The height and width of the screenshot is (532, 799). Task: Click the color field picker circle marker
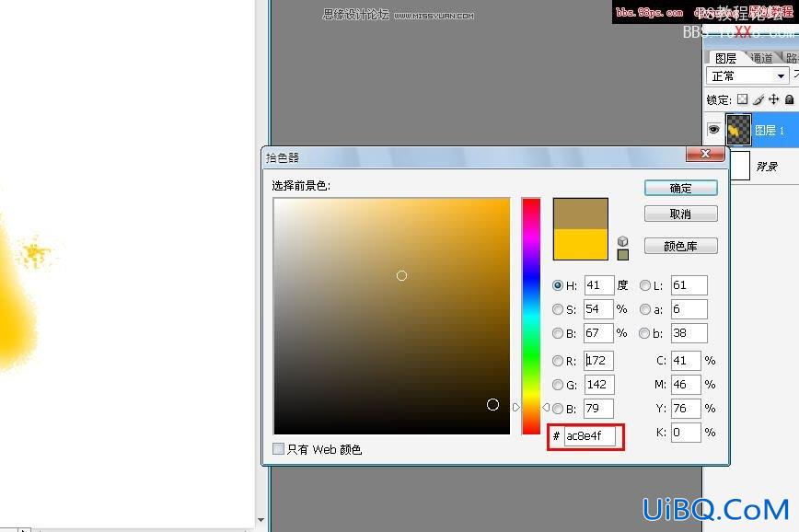401,276
